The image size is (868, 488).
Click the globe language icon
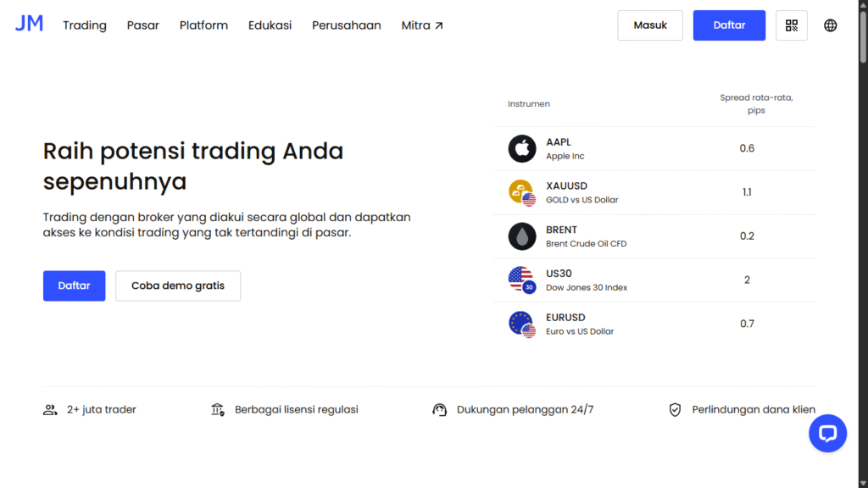(x=829, y=25)
